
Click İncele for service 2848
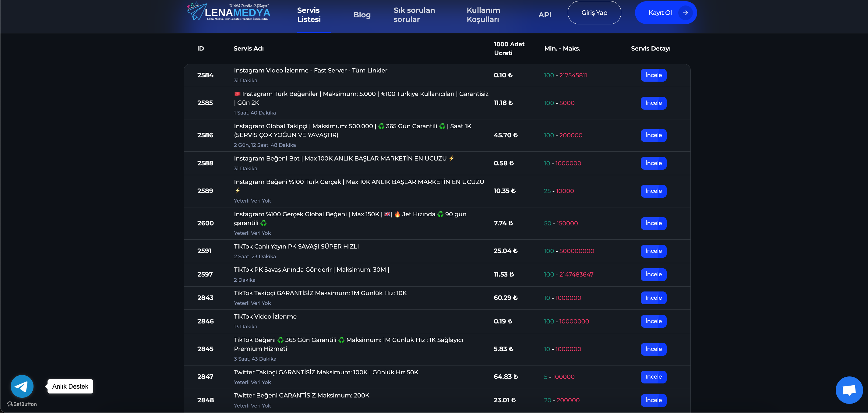pyautogui.click(x=653, y=400)
